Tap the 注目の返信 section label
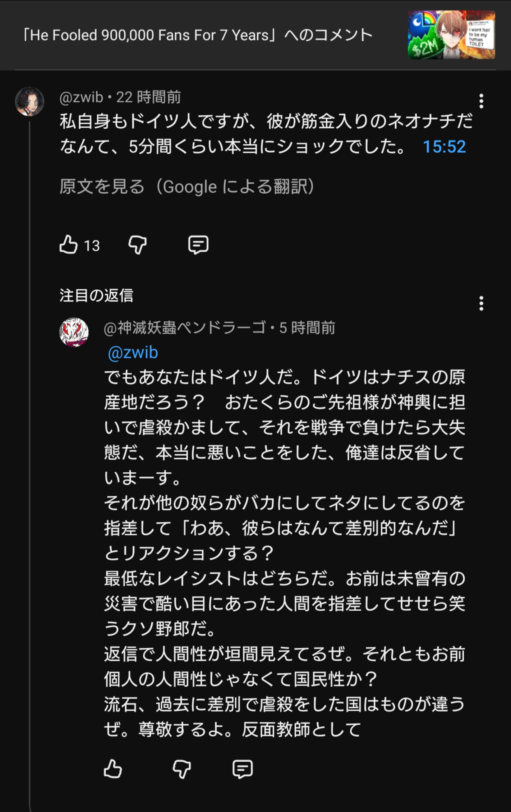Image resolution: width=511 pixels, height=812 pixels. pos(96,296)
